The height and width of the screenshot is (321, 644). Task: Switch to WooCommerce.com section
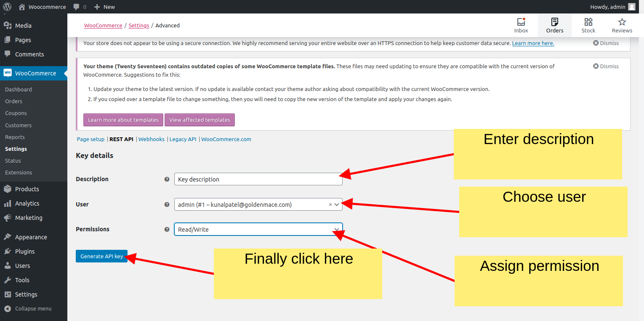click(226, 139)
